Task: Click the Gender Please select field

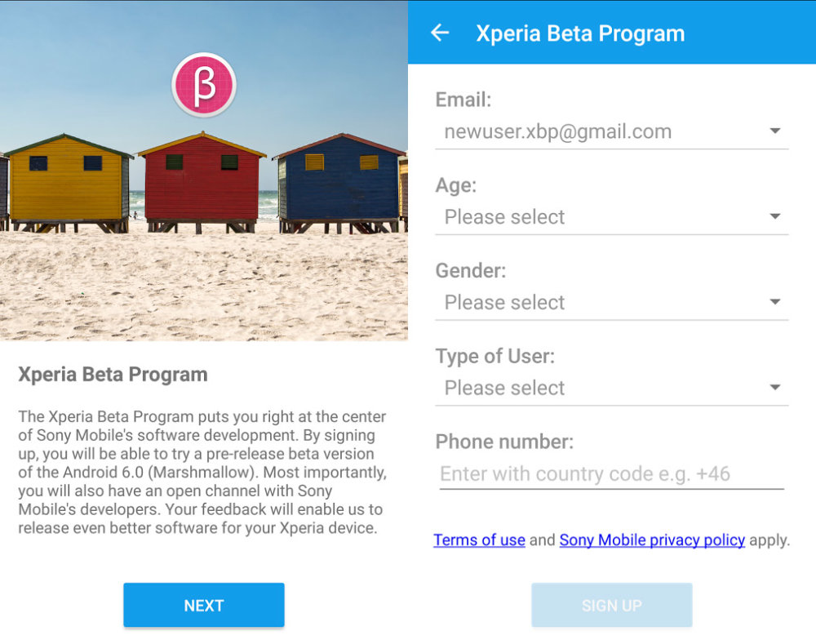Action: pos(611,303)
